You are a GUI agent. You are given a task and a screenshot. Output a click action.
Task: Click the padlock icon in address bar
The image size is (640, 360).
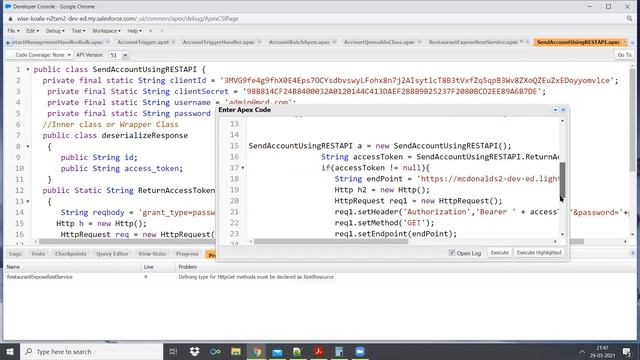[11, 19]
